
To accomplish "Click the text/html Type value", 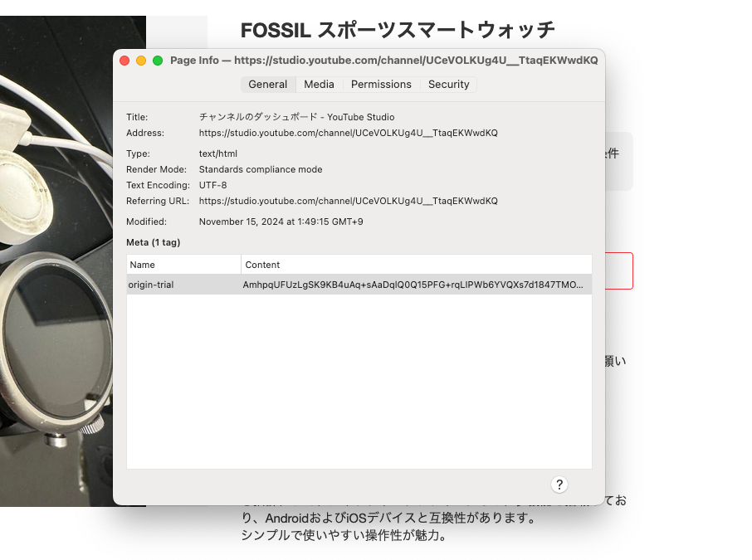I will click(x=218, y=154).
